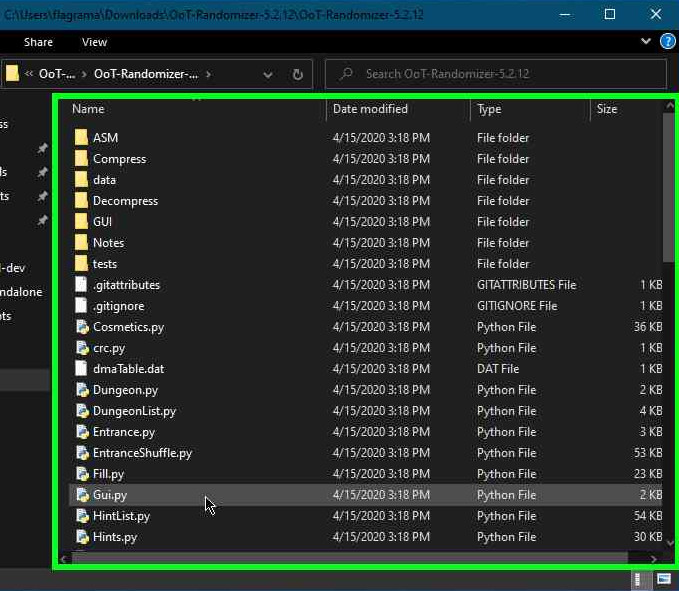Switch to details view layout
Viewport: 679px width, 591px height.
point(637,579)
